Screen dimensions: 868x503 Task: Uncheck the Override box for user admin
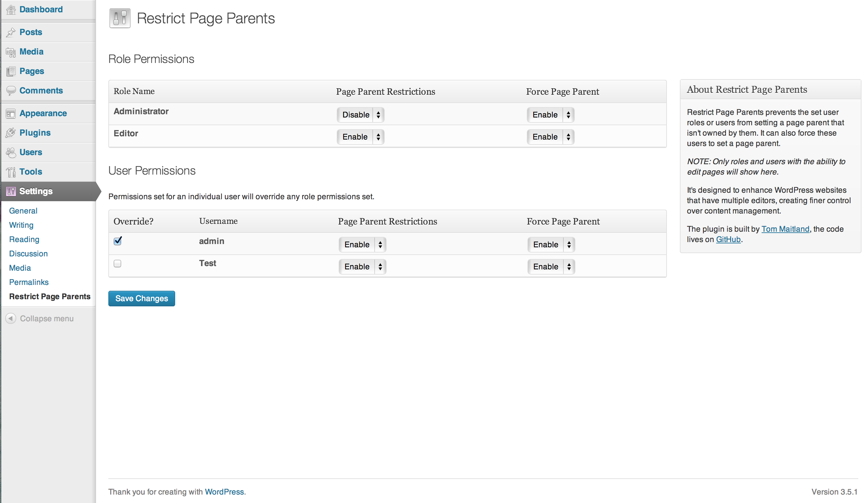[117, 241]
